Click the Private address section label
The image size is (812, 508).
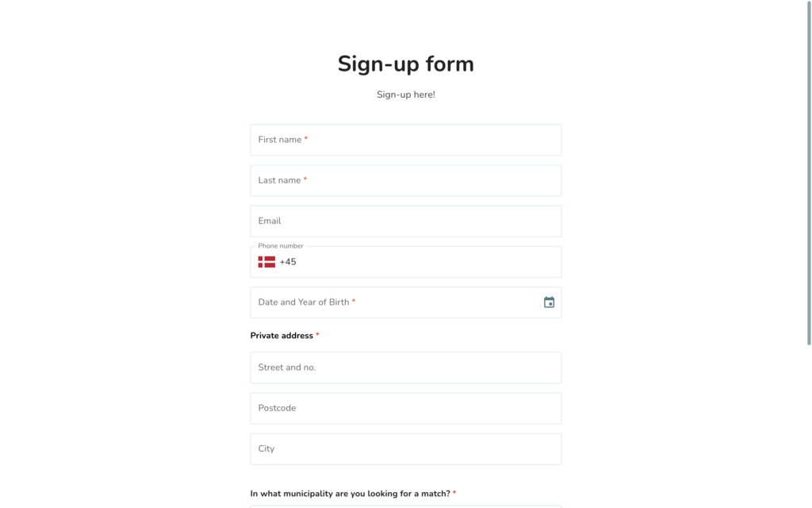coord(282,336)
